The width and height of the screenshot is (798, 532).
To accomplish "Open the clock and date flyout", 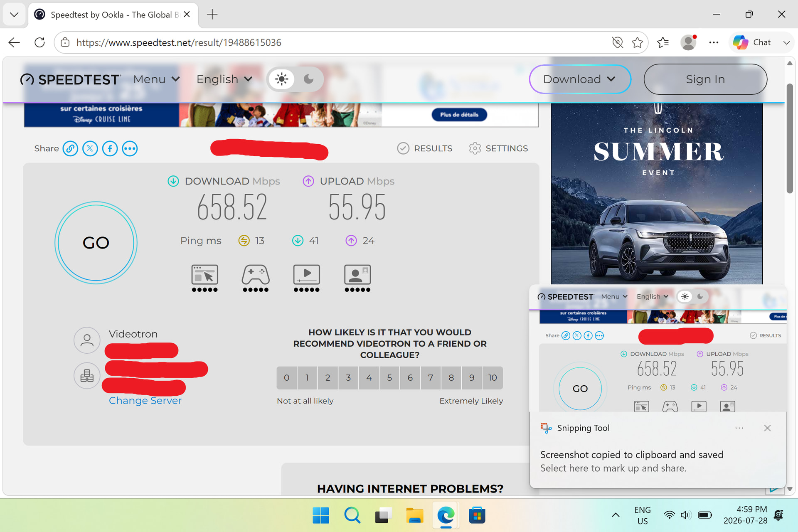I will 746,515.
